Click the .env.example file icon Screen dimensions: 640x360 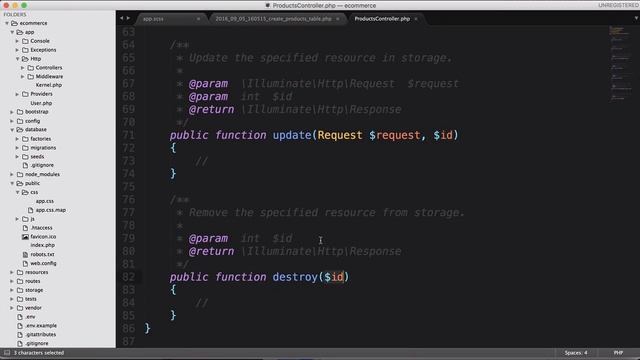20,326
